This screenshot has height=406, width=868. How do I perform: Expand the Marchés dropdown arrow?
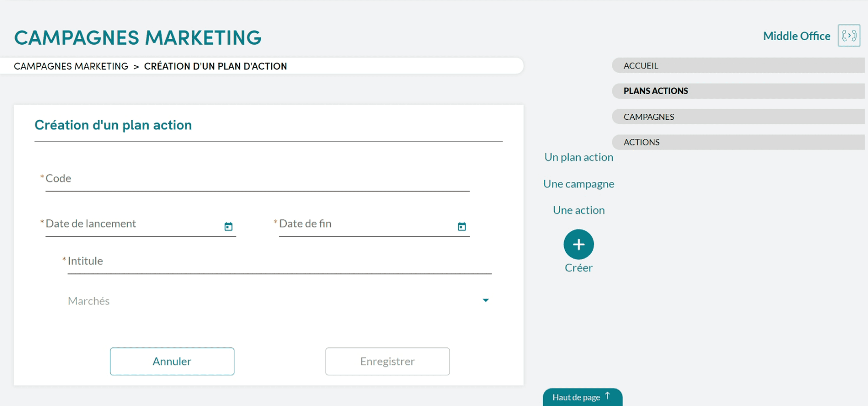[485, 300]
